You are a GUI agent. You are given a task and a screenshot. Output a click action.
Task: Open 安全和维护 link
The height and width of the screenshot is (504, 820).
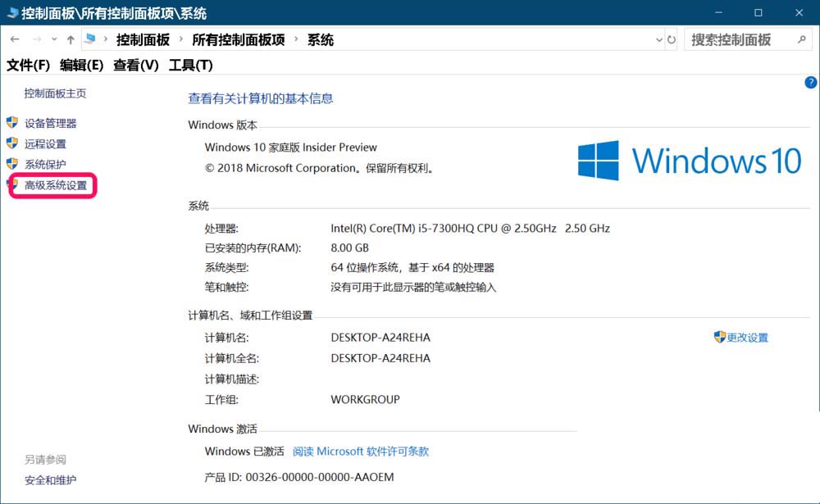coord(50,480)
